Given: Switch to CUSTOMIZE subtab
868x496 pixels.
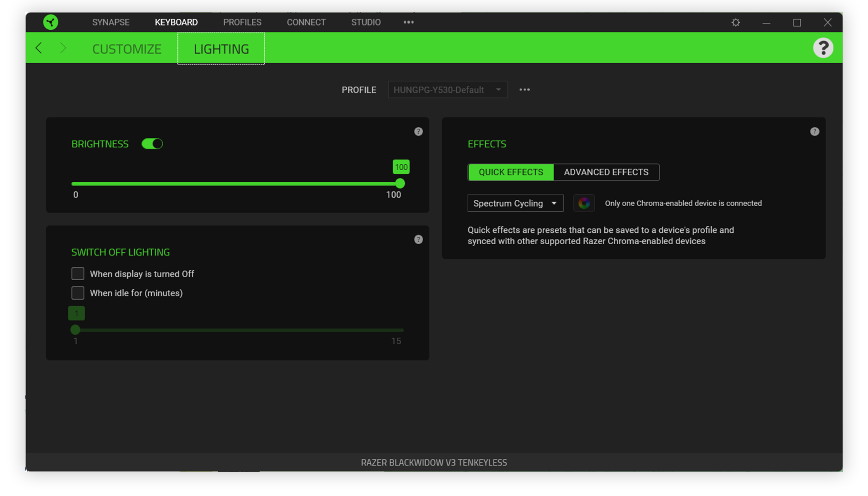Looking at the screenshot, I should 126,49.
